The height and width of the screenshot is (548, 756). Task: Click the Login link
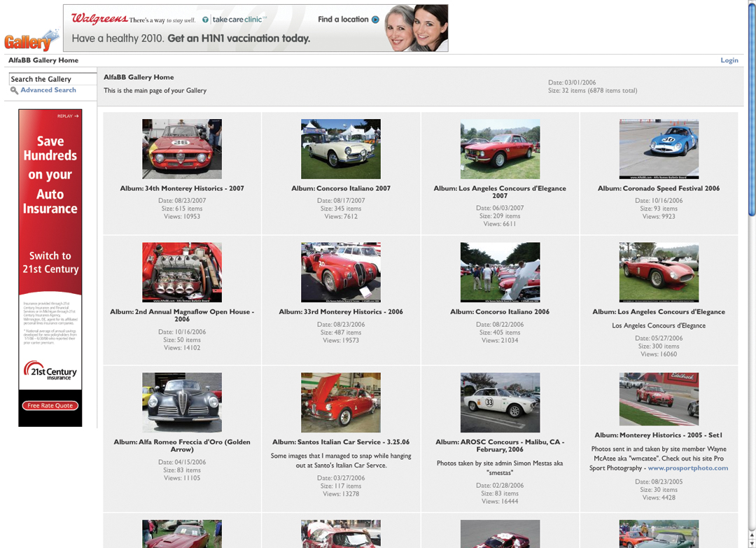tap(729, 61)
